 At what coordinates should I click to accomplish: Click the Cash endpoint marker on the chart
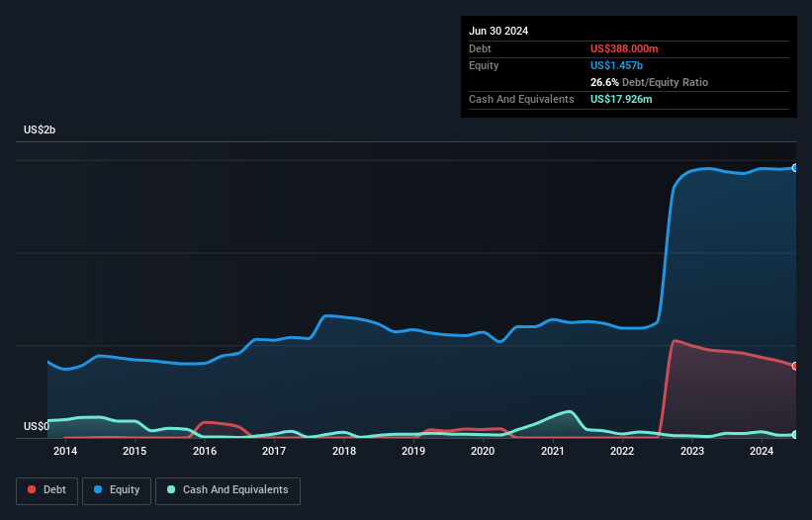click(795, 435)
